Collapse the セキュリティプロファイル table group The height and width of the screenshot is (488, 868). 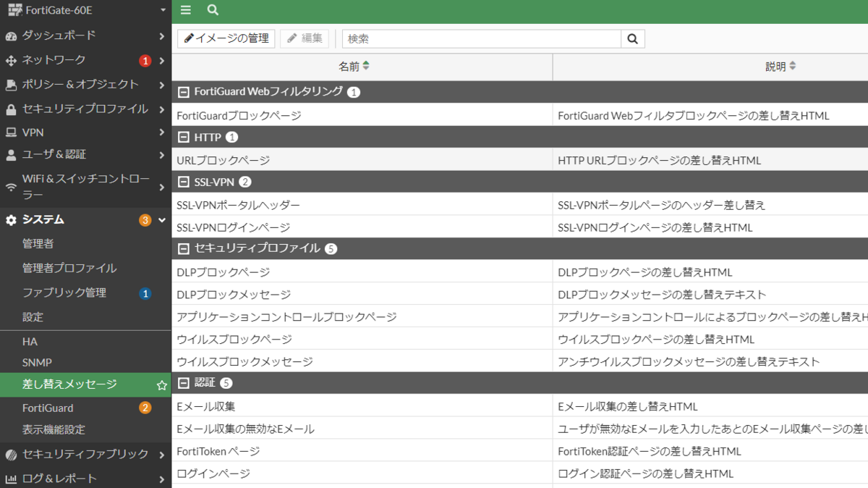tap(184, 248)
